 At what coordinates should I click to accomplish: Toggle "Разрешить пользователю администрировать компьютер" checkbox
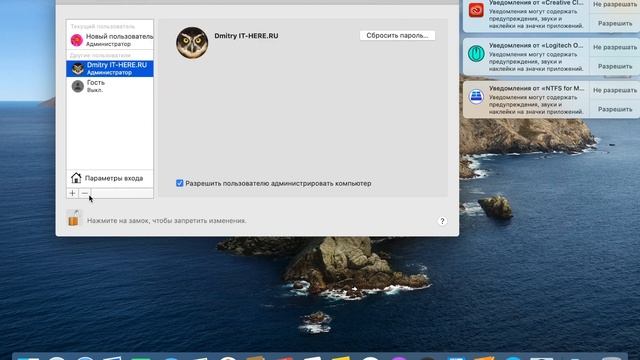[x=180, y=183]
